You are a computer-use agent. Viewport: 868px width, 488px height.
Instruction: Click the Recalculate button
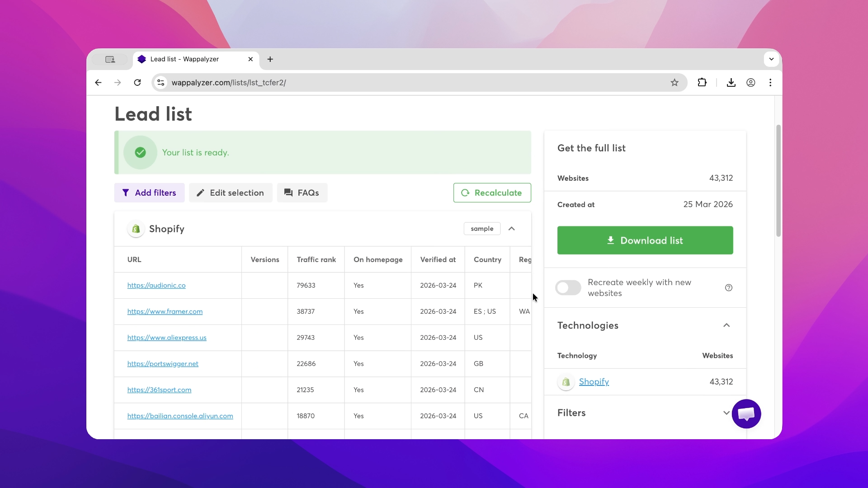(492, 193)
